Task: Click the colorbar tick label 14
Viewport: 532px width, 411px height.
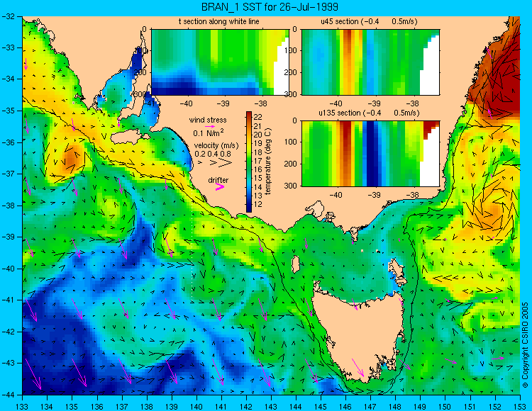Action: [258, 187]
